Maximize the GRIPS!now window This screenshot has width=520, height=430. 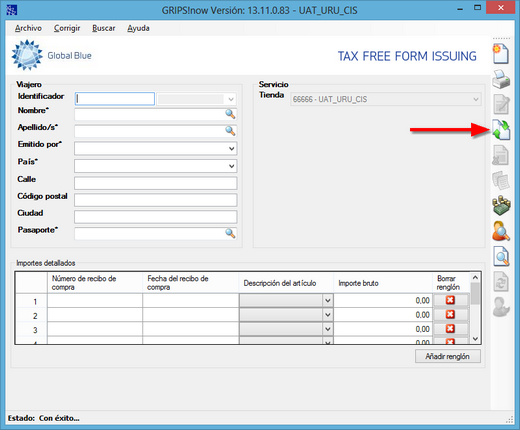pyautogui.click(x=478, y=8)
